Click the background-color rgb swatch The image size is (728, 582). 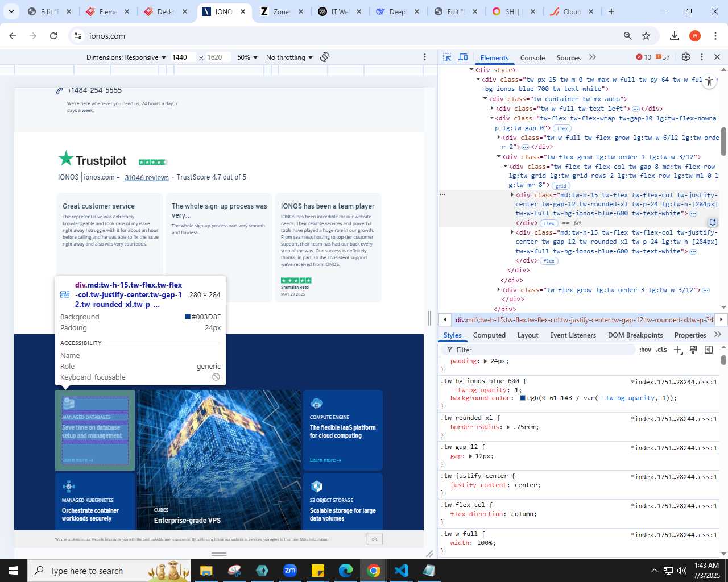pyautogui.click(x=523, y=398)
